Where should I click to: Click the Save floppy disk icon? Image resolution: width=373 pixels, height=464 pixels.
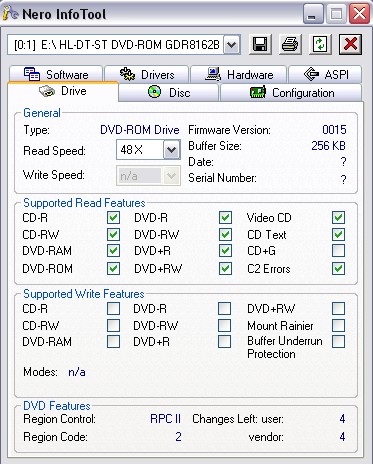coord(260,44)
